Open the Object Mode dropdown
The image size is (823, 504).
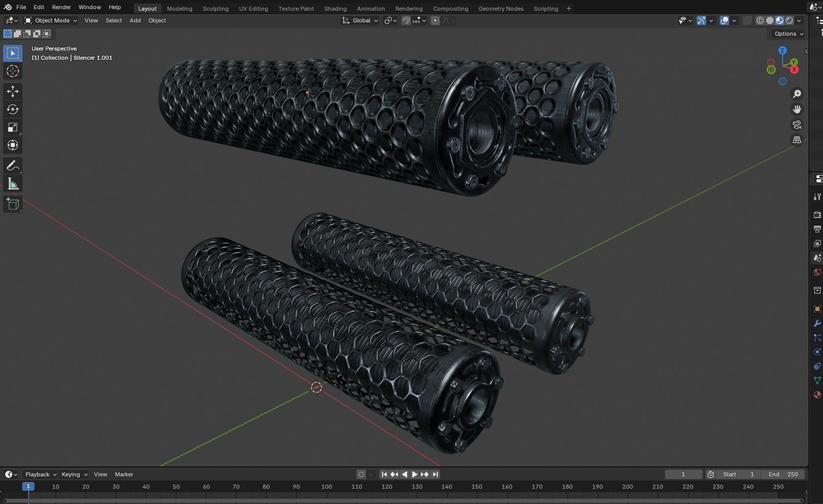(x=51, y=20)
